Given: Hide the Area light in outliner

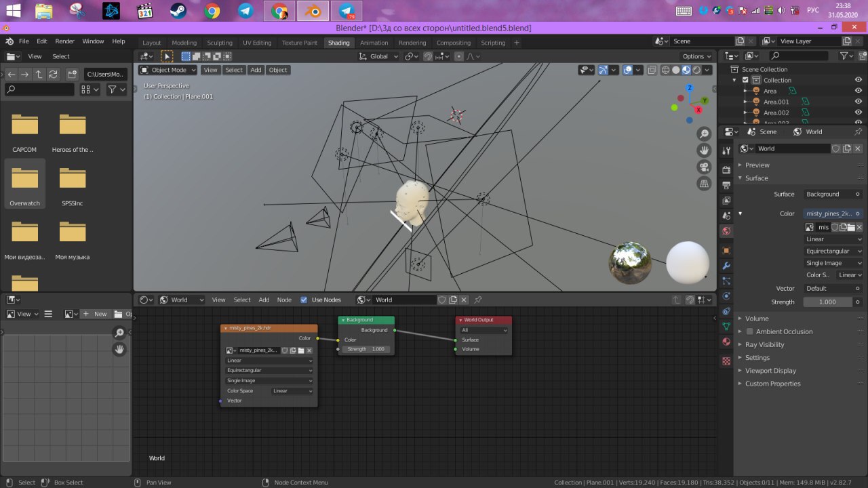Looking at the screenshot, I should [x=858, y=91].
